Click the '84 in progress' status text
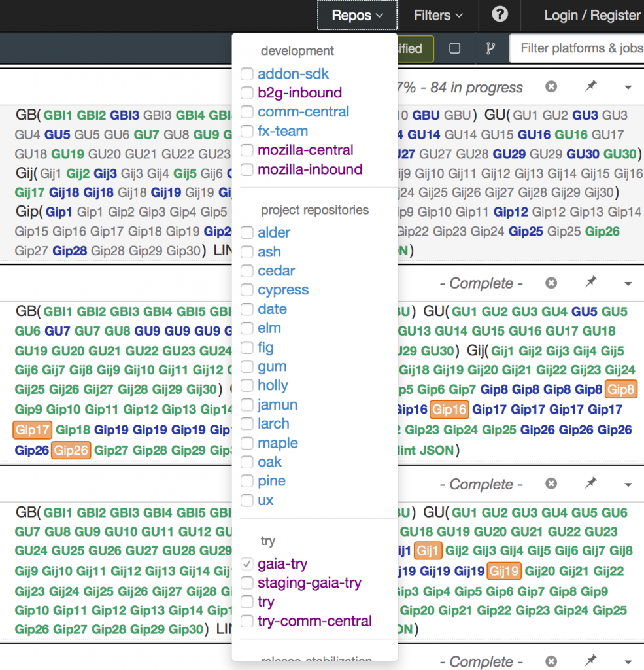This screenshot has height=670, width=644. coord(476,87)
